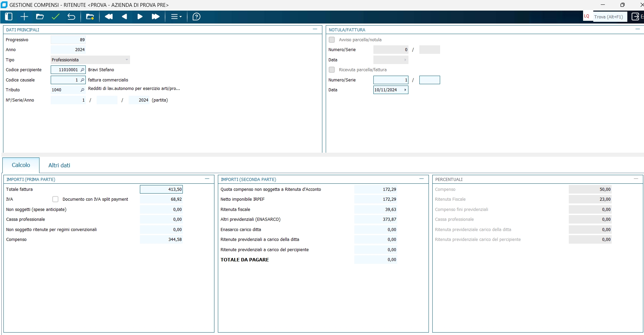The image size is (644, 335).
Task: Tick the Ricevuta parcella/fattura checkbox
Action: 332,70
